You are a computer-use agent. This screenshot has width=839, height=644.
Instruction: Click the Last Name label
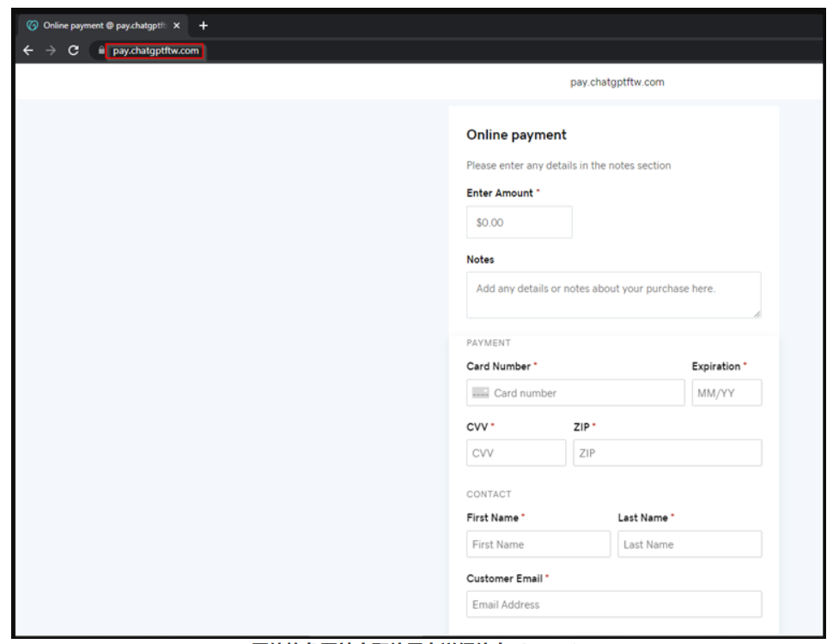point(642,518)
